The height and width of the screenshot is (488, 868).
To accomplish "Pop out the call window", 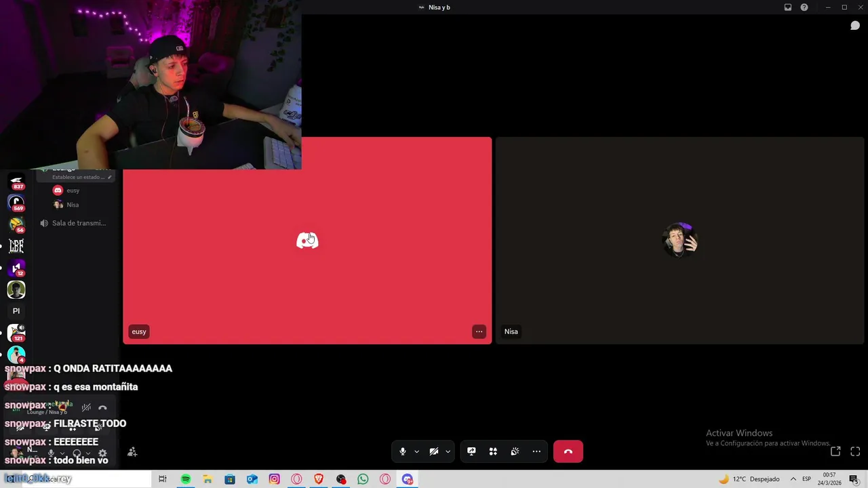I will click(835, 451).
